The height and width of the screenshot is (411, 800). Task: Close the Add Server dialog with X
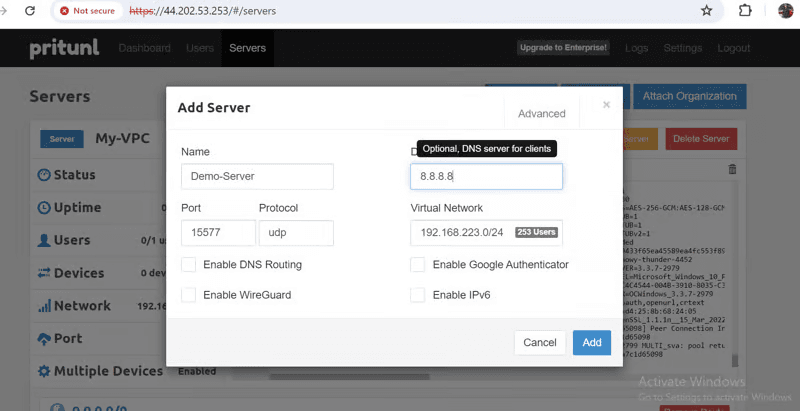coord(606,104)
